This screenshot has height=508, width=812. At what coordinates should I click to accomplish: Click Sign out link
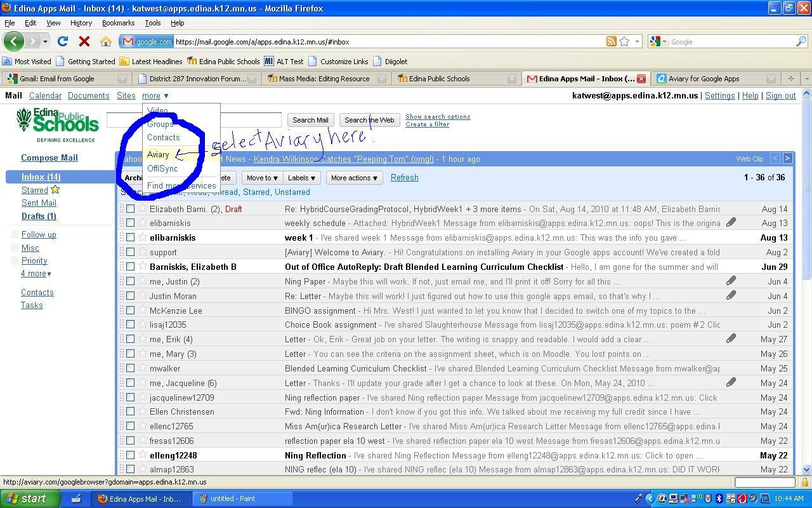[x=780, y=96]
